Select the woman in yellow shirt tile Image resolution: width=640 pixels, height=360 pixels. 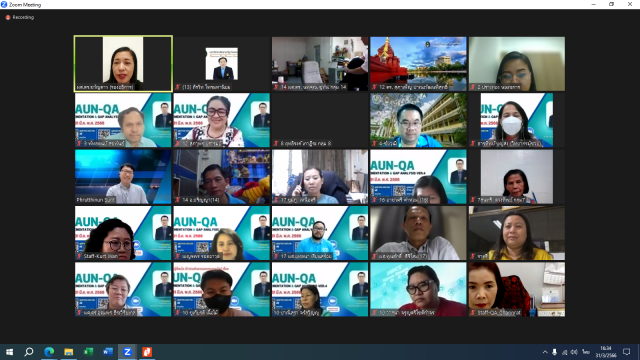click(517, 233)
